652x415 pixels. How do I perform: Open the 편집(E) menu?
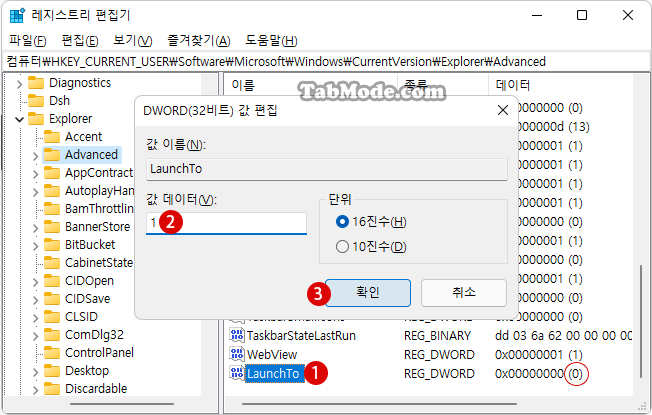(x=79, y=40)
